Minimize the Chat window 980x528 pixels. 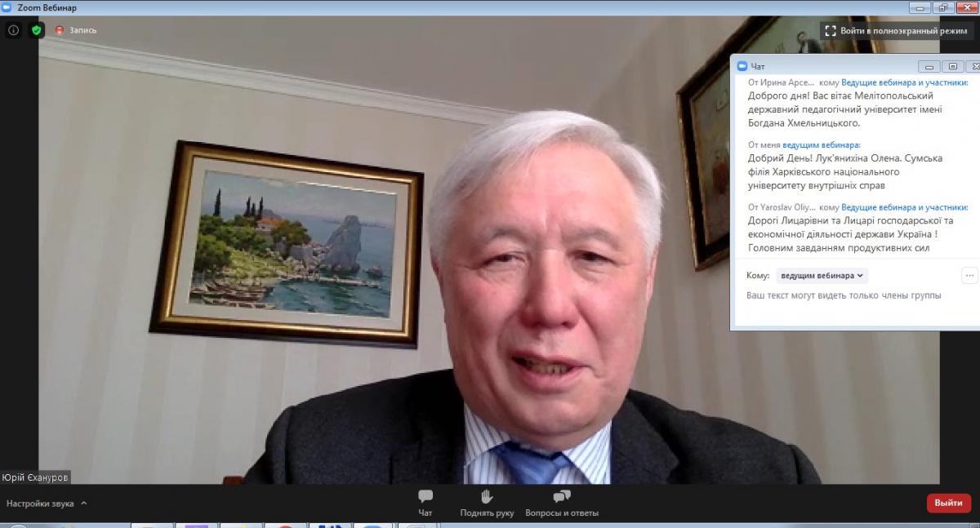coord(930,66)
